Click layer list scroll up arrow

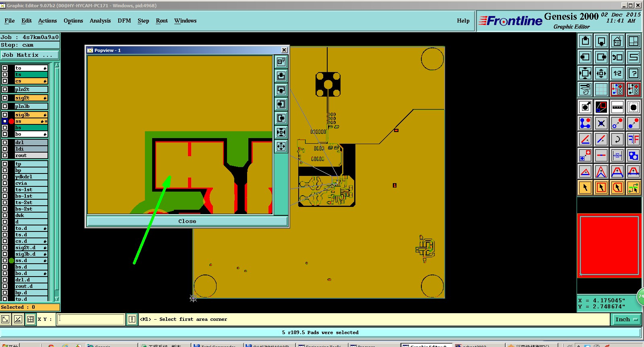point(57,65)
